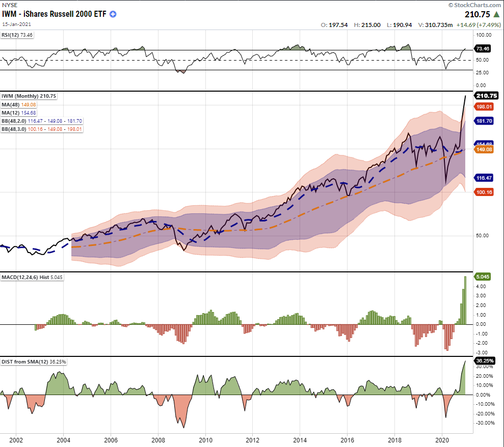Click the 2004 year label on time axis

tap(63, 440)
